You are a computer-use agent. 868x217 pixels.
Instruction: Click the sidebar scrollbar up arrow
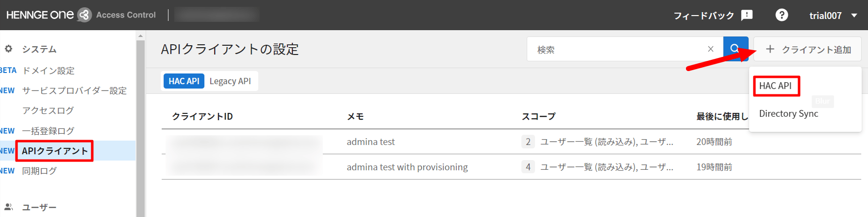pyautogui.click(x=140, y=36)
